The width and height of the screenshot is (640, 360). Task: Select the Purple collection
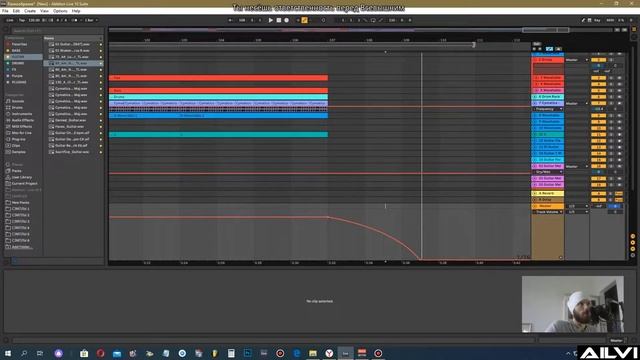17,76
